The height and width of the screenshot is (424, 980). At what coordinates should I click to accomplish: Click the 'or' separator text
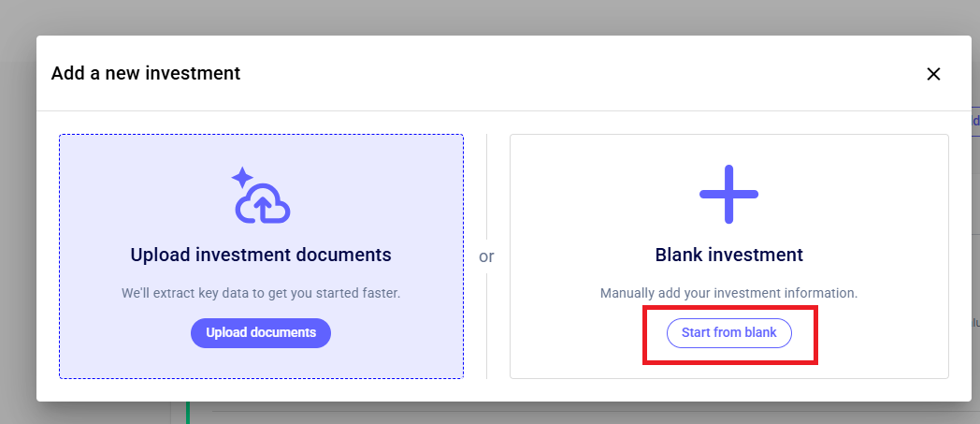(x=486, y=256)
